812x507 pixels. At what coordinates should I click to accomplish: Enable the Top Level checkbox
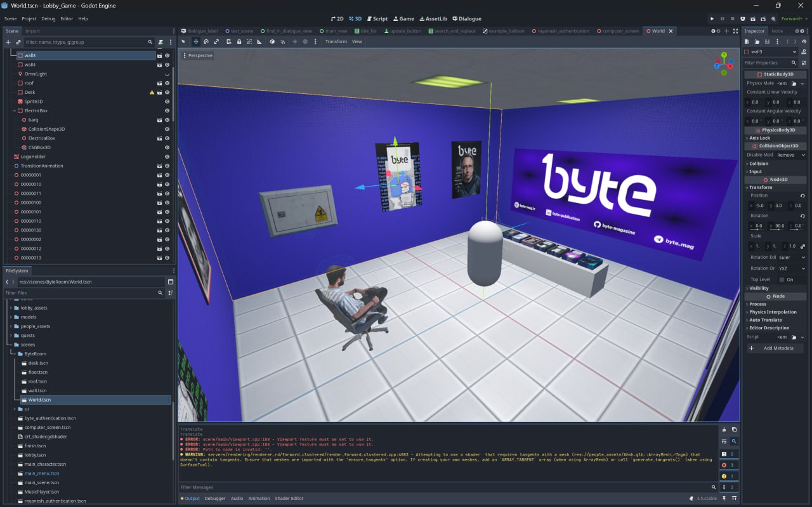point(782,279)
